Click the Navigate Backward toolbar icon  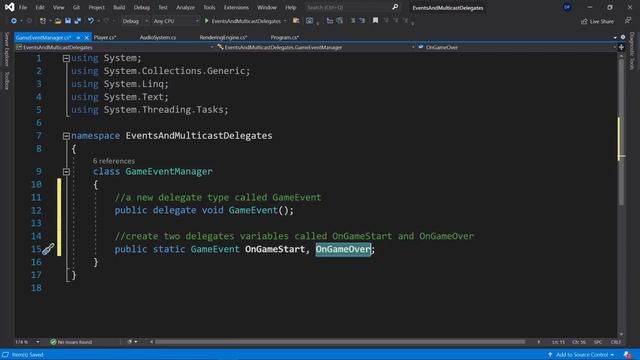coord(13,21)
